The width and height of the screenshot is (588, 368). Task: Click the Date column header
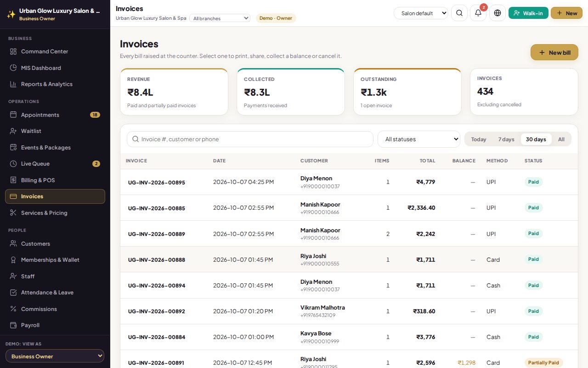219,161
